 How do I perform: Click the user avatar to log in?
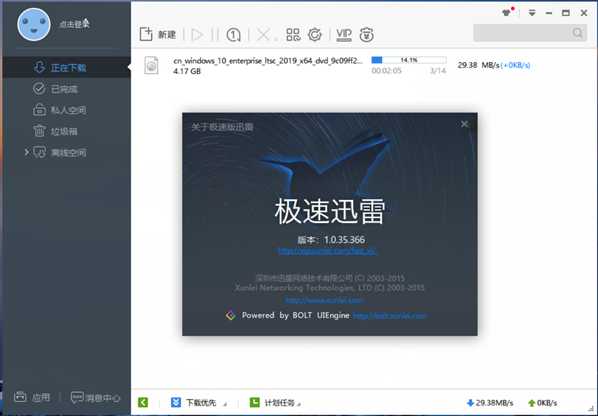click(x=34, y=24)
